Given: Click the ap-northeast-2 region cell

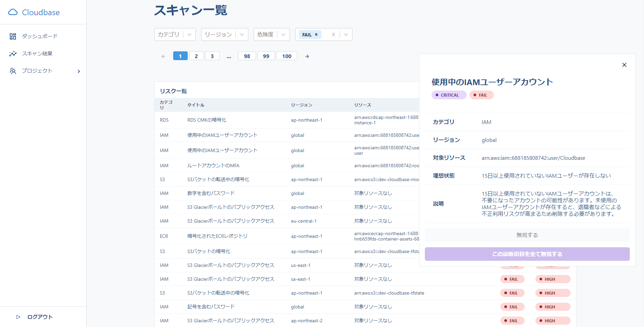Looking at the screenshot, I should point(307,321).
